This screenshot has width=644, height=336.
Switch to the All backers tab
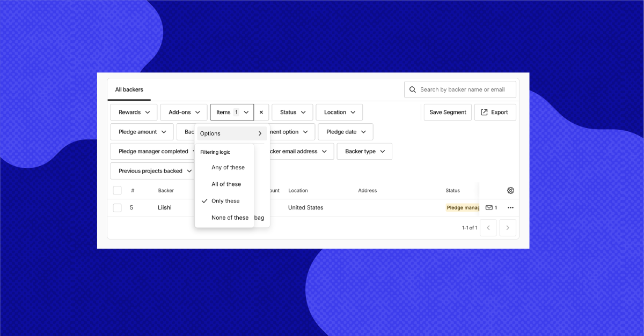(129, 89)
